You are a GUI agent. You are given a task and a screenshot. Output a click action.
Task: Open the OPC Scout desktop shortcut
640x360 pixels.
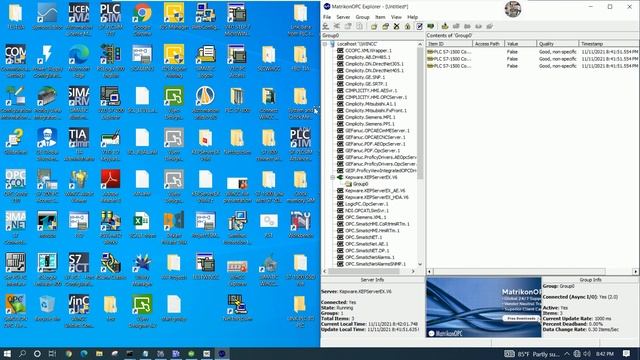(16, 186)
